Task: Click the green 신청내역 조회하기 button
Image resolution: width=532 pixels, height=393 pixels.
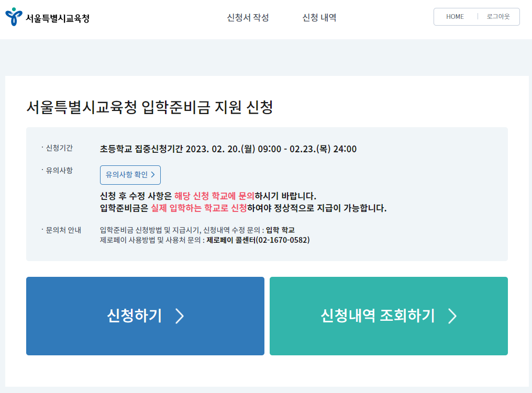Action: [389, 316]
